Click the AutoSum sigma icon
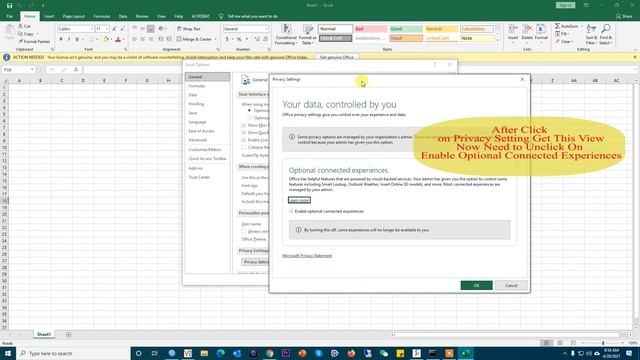The height and width of the screenshot is (360, 640). 557,26
